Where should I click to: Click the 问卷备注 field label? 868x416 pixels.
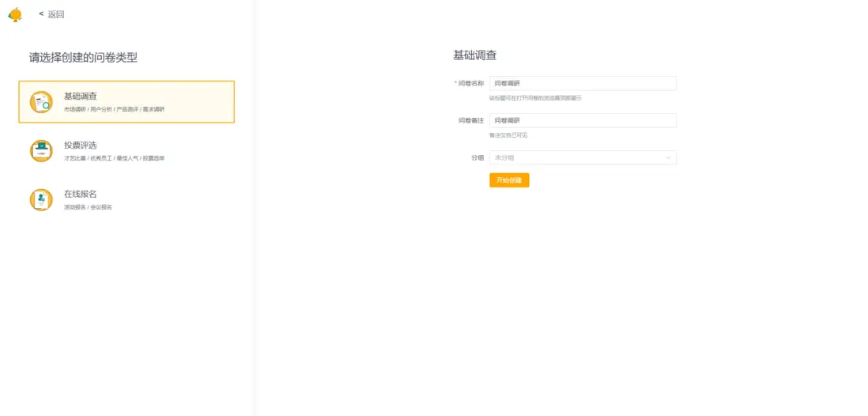[x=471, y=120]
